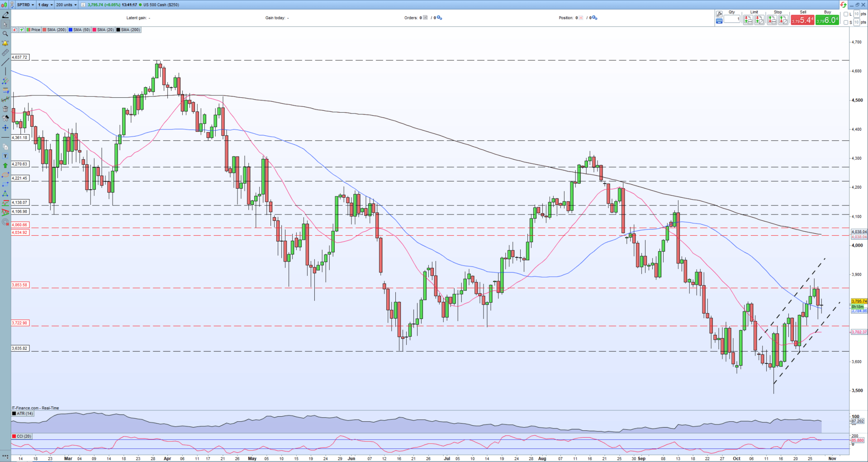Click the S points input field
The height and width of the screenshot is (462, 868).
856,22
